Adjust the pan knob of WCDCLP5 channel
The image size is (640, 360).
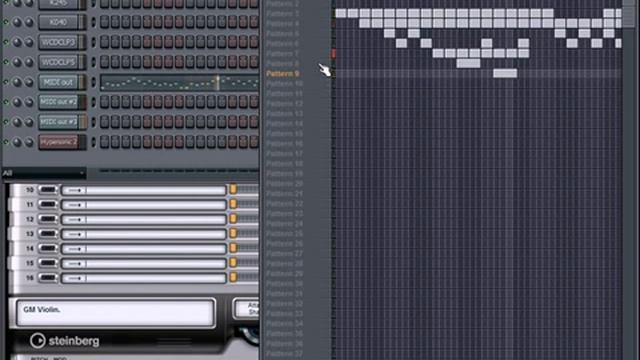coord(17,62)
